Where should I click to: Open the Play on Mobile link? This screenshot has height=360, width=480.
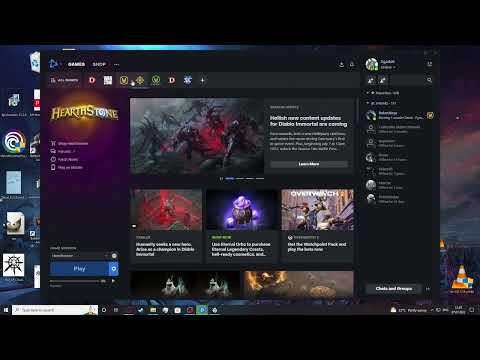(66, 167)
